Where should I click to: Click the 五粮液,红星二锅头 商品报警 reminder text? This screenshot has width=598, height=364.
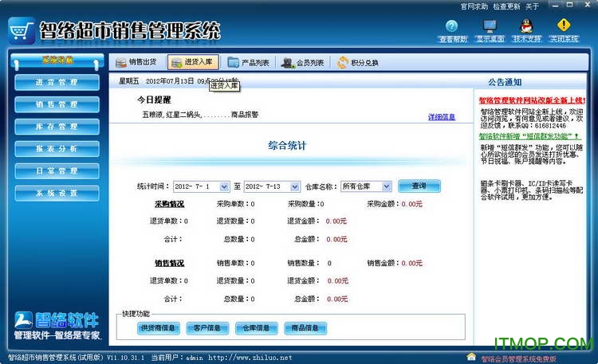[200, 115]
